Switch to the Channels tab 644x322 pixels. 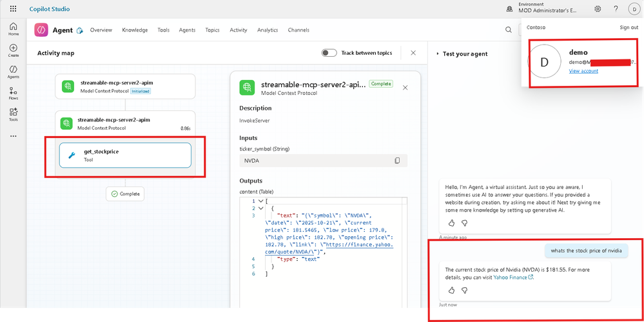(x=298, y=30)
